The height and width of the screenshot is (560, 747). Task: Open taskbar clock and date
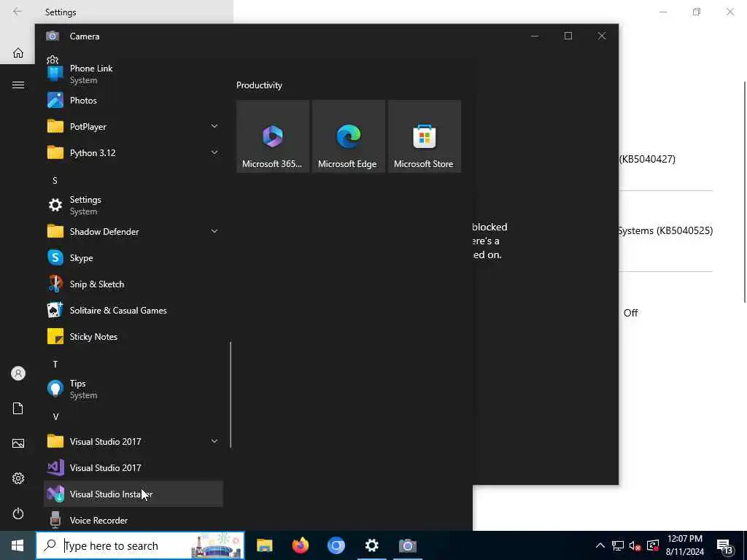[x=684, y=545]
